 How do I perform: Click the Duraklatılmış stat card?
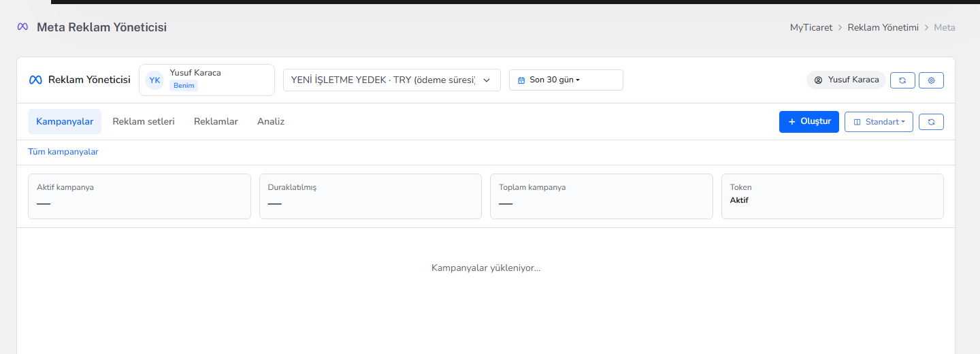370,196
